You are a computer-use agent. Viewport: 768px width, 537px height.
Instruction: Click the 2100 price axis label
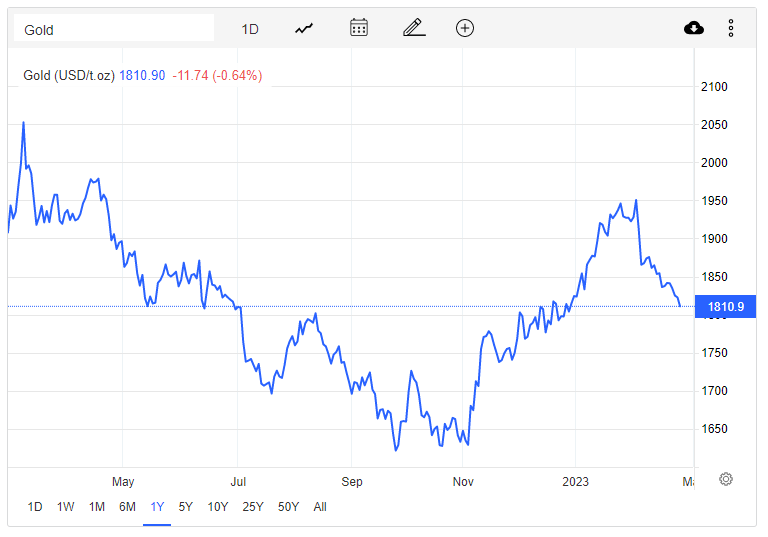(x=714, y=87)
